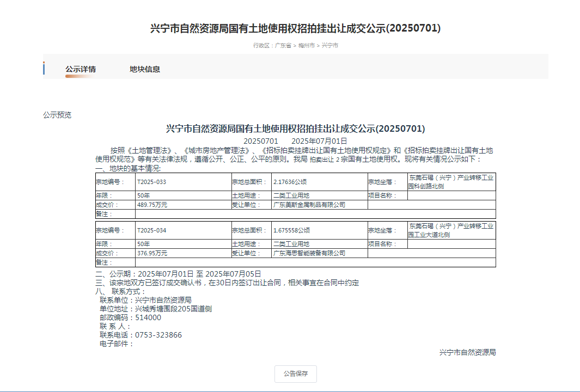Screen dimensions: 580x392
Task: Select the 兴宁市 breadcrumb entry
Action: (x=329, y=45)
